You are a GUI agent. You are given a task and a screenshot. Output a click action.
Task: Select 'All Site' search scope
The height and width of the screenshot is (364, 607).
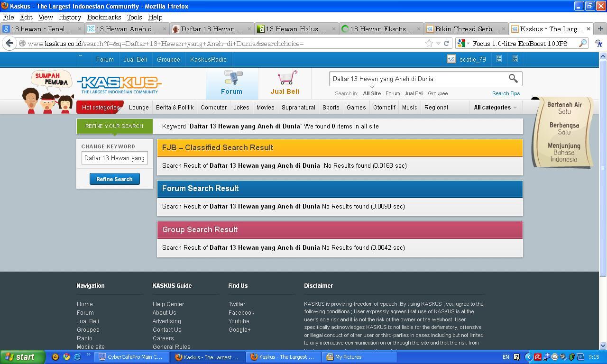click(x=372, y=93)
